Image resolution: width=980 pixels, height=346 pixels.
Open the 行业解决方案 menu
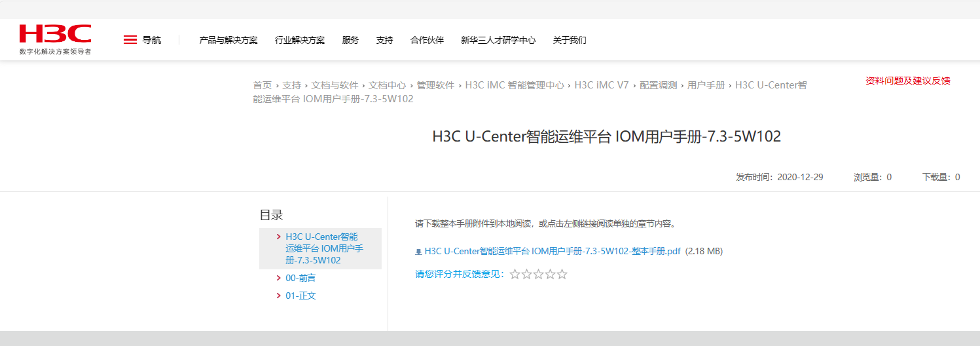pos(300,40)
